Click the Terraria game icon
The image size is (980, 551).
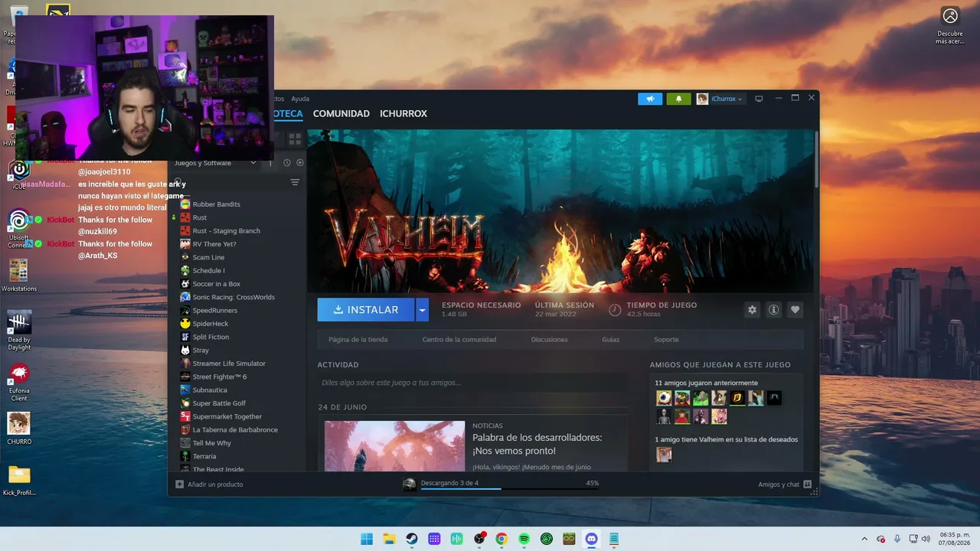coord(185,456)
